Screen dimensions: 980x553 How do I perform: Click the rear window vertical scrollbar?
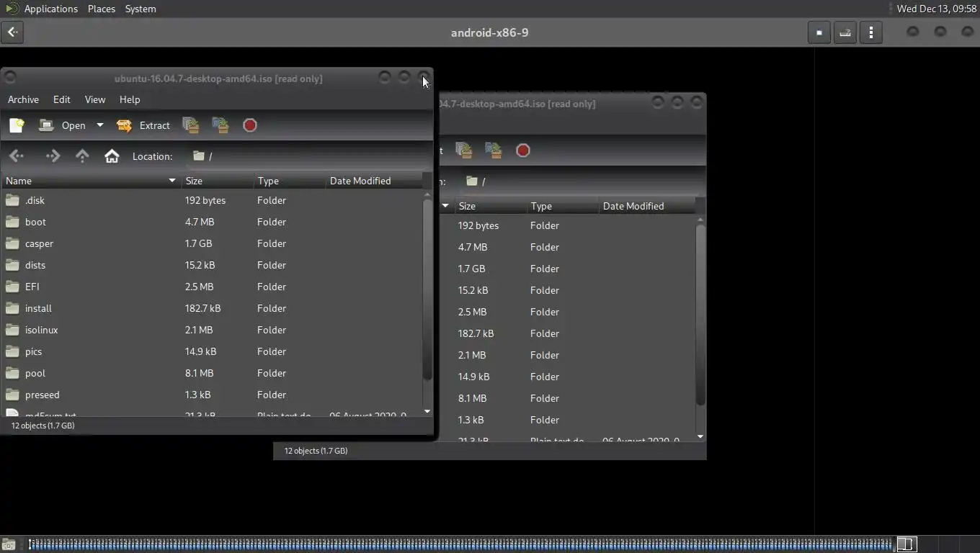[x=700, y=315]
